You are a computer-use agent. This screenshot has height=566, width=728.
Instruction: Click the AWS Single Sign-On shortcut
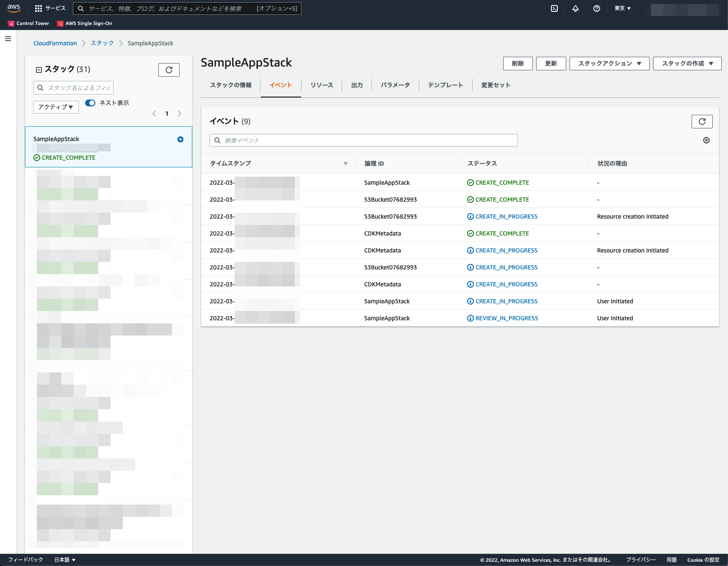pyautogui.click(x=85, y=24)
